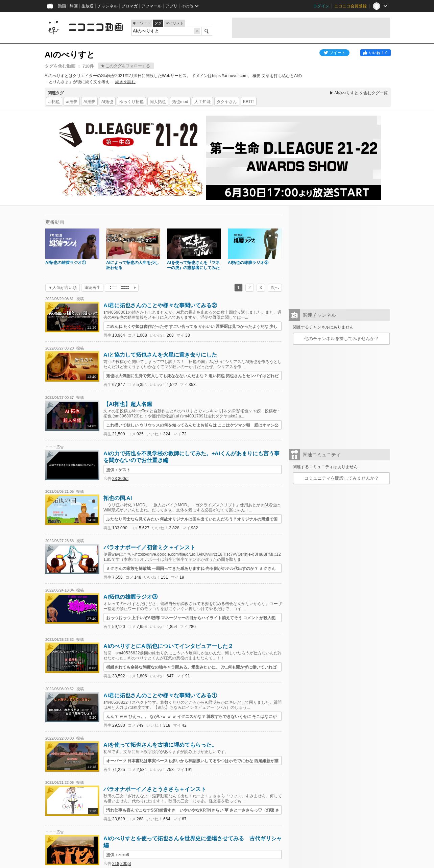Open the 5:20 AI君 ① video thumbnail
This screenshot has height=868, width=434.
[x=72, y=707]
